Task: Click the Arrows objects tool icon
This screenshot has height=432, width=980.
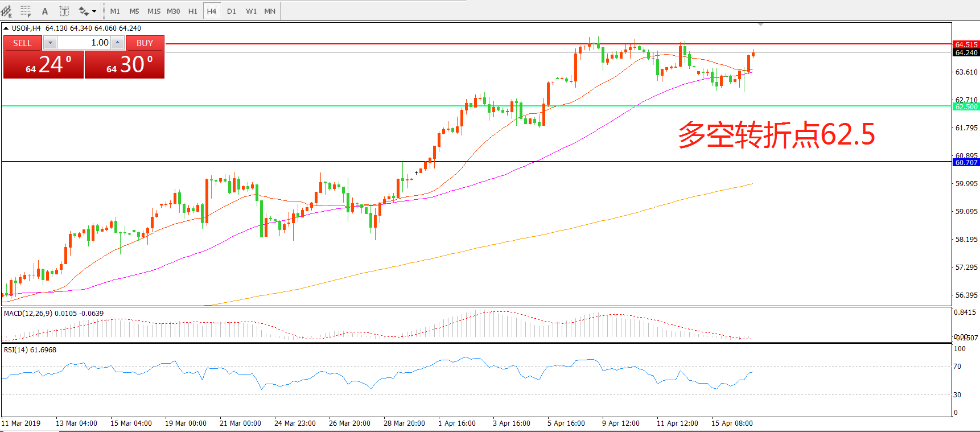Action: click(x=84, y=11)
